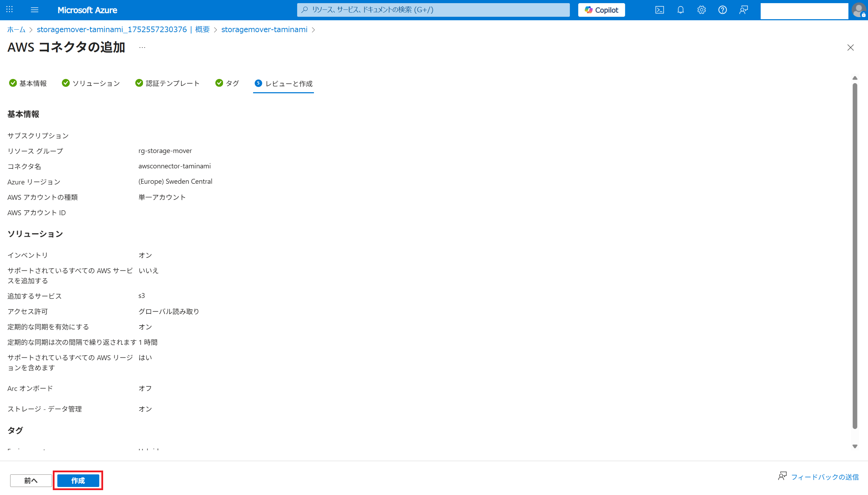This screenshot has height=495, width=868.
Task: Open portal settings gear
Action: [702, 10]
